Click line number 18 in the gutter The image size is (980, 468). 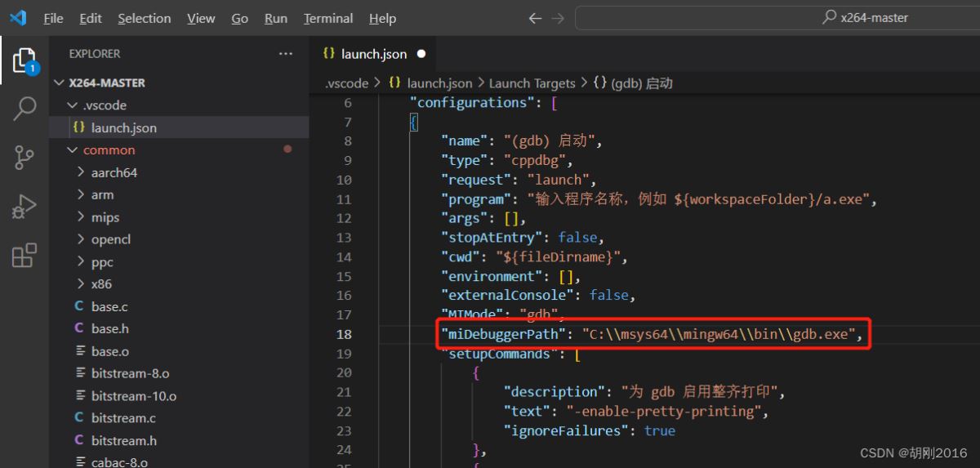point(344,334)
